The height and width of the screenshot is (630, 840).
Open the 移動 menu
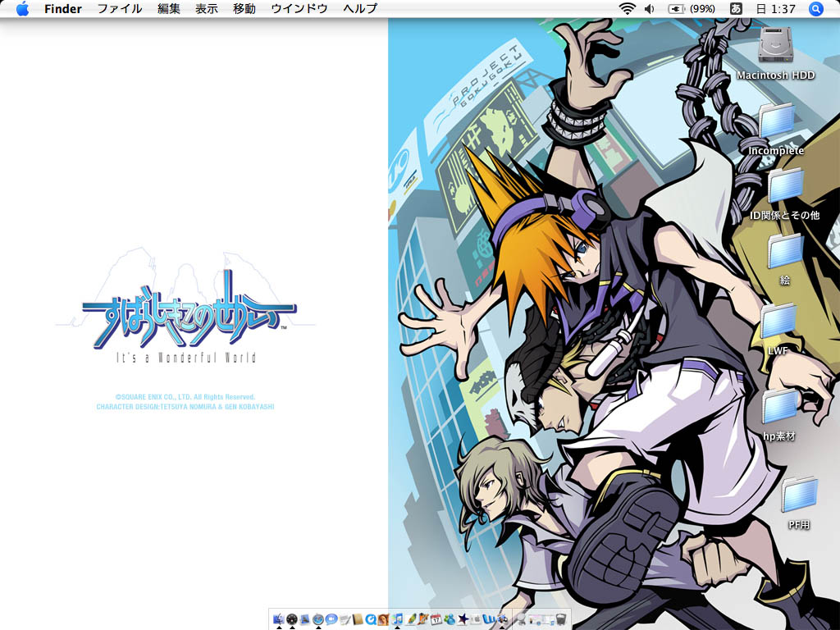[x=244, y=8]
